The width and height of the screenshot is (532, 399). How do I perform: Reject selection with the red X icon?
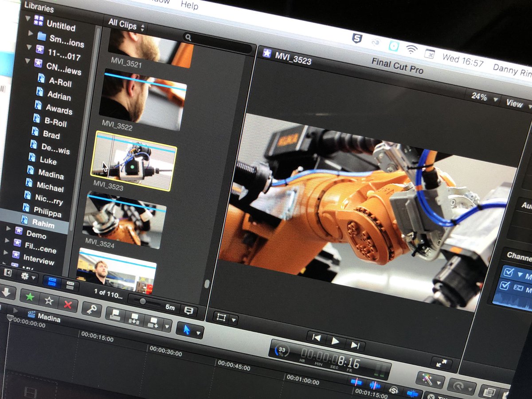(68, 305)
